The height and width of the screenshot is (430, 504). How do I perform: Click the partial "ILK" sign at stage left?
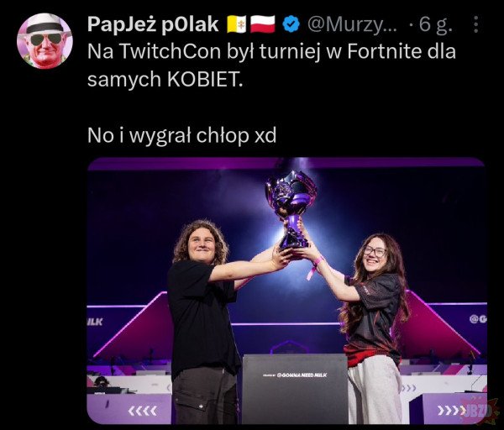(95, 322)
